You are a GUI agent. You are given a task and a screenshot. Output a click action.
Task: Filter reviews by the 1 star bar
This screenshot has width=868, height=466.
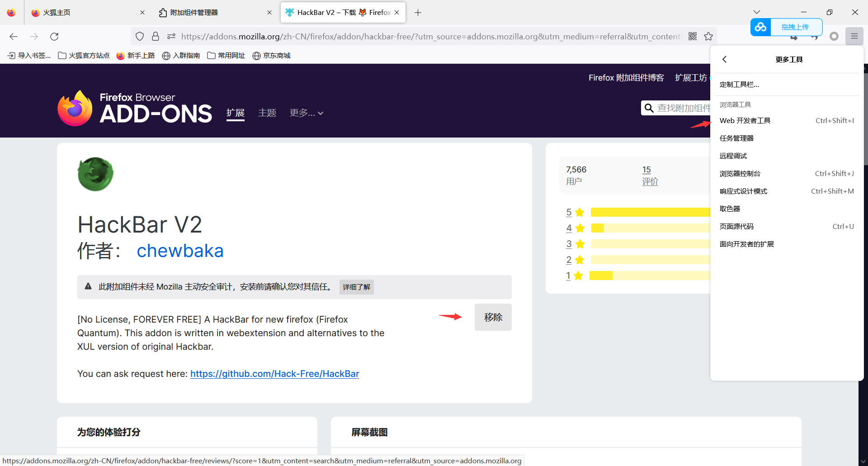click(x=650, y=276)
